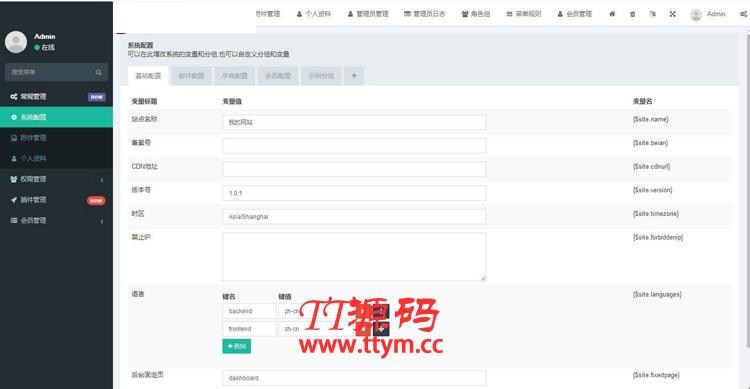Expand 权限管理 sidebar group
750x389 pixels.
56,179
